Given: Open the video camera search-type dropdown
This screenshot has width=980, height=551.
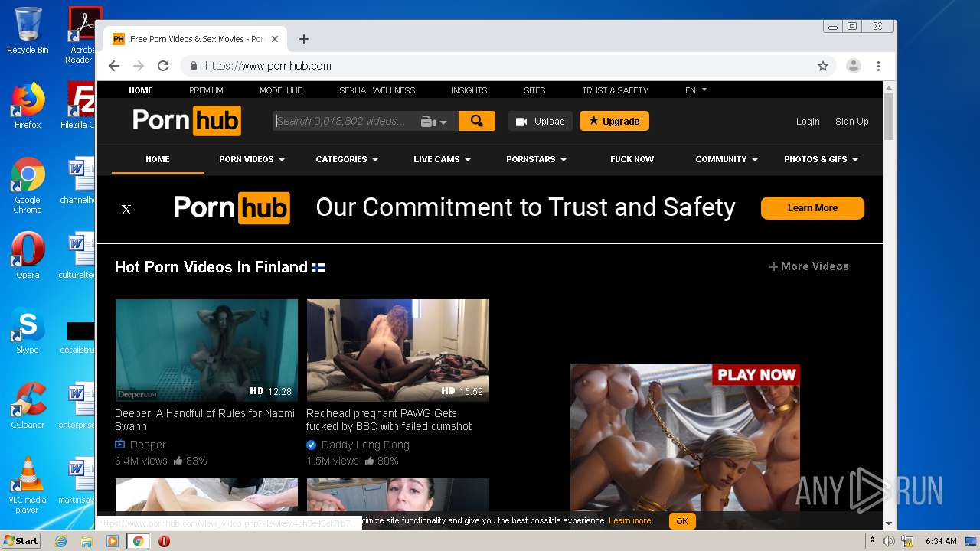Looking at the screenshot, I should click(433, 122).
